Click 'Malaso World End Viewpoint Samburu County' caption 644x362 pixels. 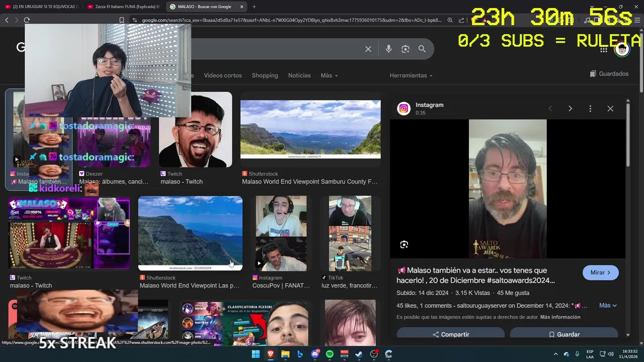[309, 182]
